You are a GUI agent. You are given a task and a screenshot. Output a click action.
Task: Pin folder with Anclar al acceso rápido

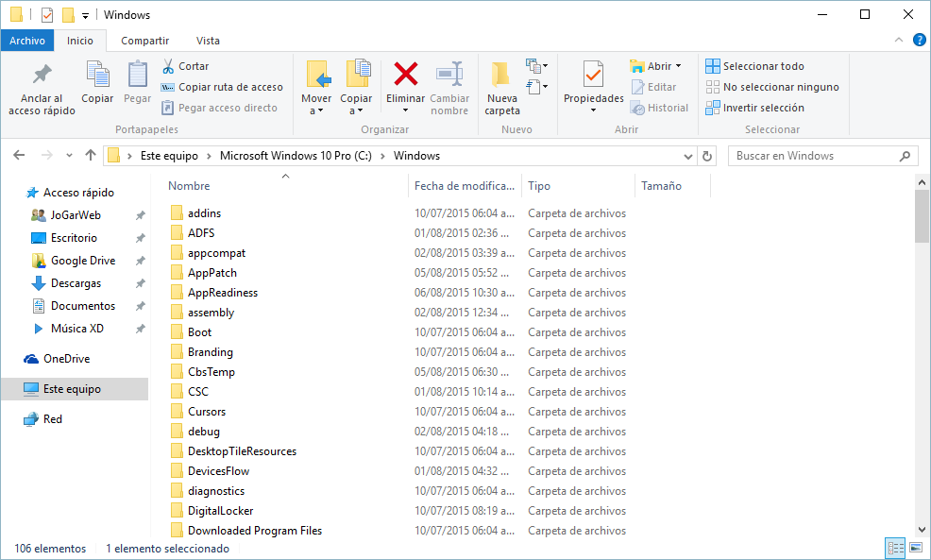pos(42,88)
